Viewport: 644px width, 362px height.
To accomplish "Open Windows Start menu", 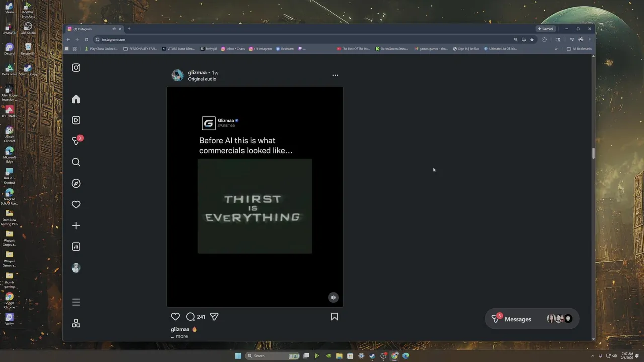I will pyautogui.click(x=238, y=356).
